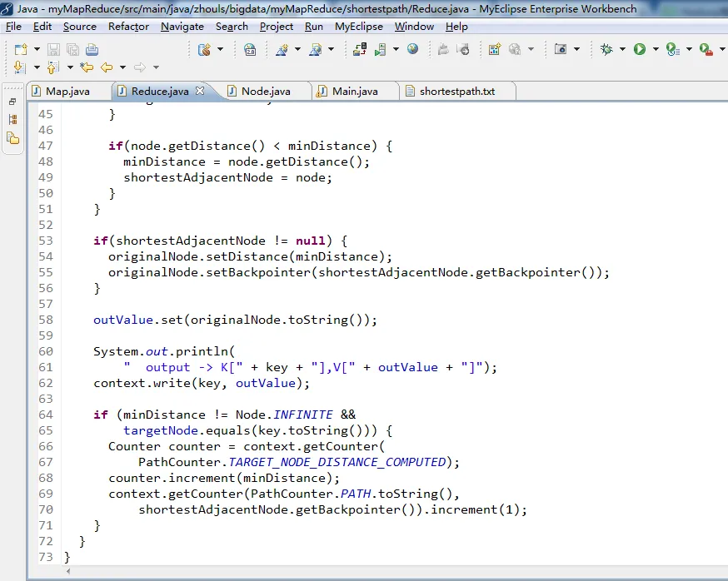Open the Search menu
Viewport: 728px width, 581px height.
tap(232, 27)
